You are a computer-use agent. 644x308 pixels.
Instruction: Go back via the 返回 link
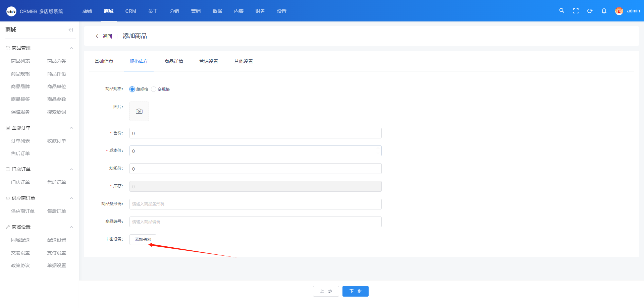pos(104,36)
